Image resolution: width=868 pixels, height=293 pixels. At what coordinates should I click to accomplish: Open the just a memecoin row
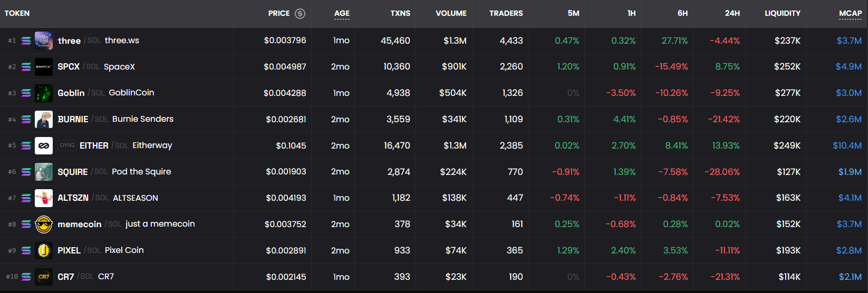pyautogui.click(x=434, y=224)
